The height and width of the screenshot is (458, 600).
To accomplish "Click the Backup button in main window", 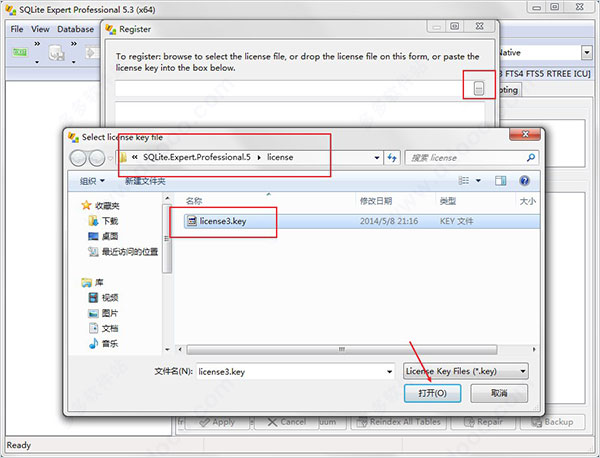I will 552,422.
